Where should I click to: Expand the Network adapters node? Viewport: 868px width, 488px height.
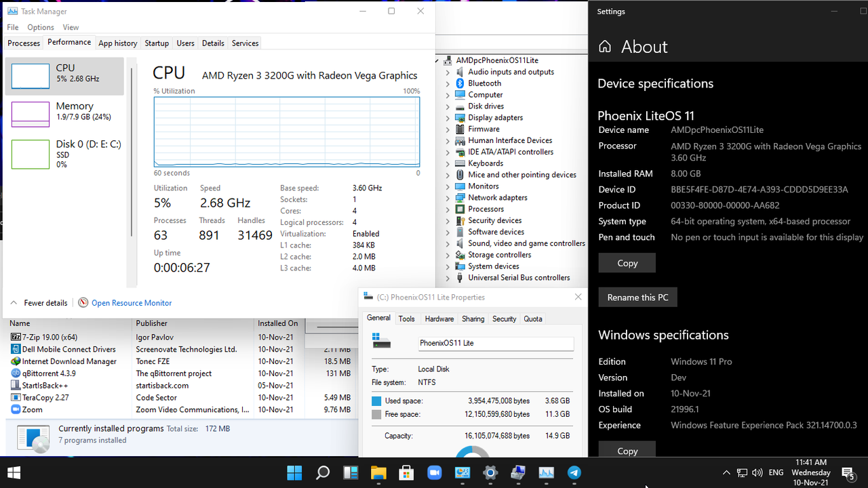pos(448,198)
